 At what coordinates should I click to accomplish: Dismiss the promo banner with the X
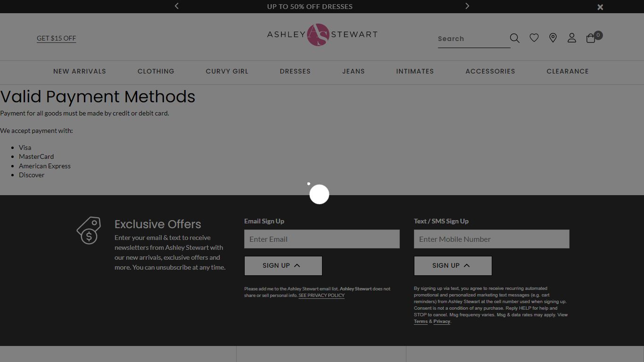(600, 7)
